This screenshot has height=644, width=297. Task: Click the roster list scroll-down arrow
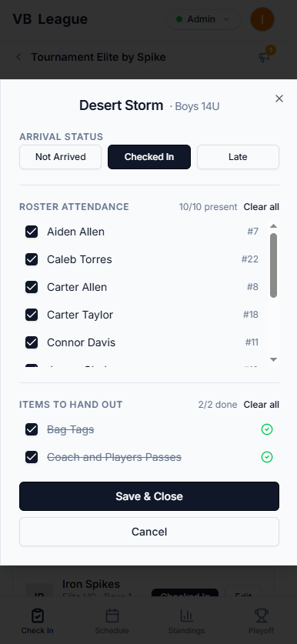(273, 360)
